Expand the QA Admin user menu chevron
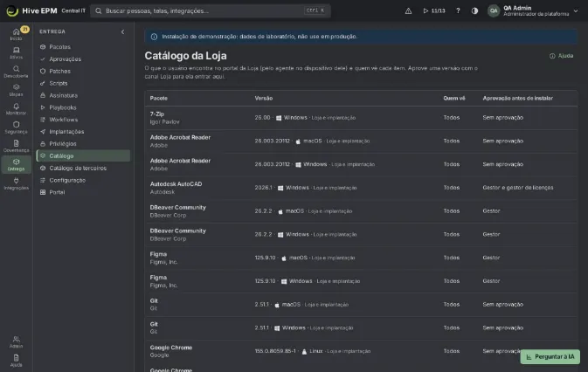The image size is (588, 372). pos(576,10)
